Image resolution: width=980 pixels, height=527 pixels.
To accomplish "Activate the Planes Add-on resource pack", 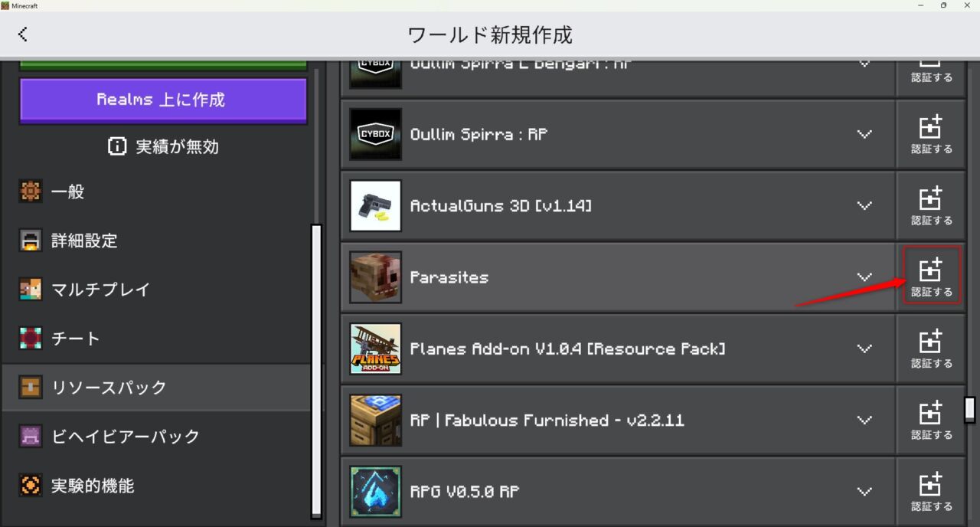I will pos(931,349).
